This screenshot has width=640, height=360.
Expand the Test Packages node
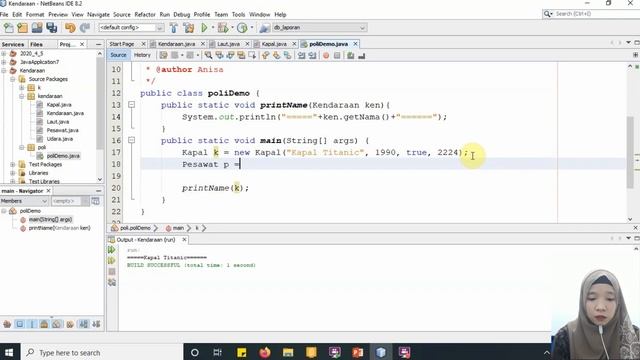[x=13, y=164]
